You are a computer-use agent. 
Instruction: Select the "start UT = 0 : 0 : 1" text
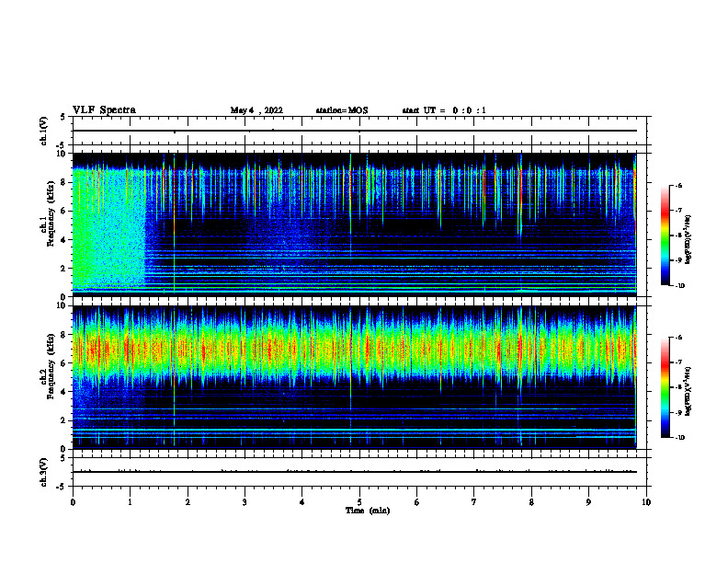tap(444, 110)
